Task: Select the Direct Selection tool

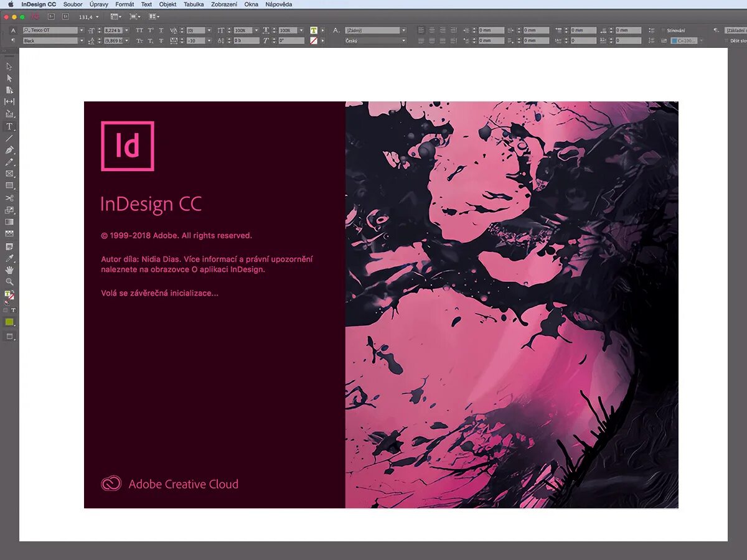Action: point(9,78)
